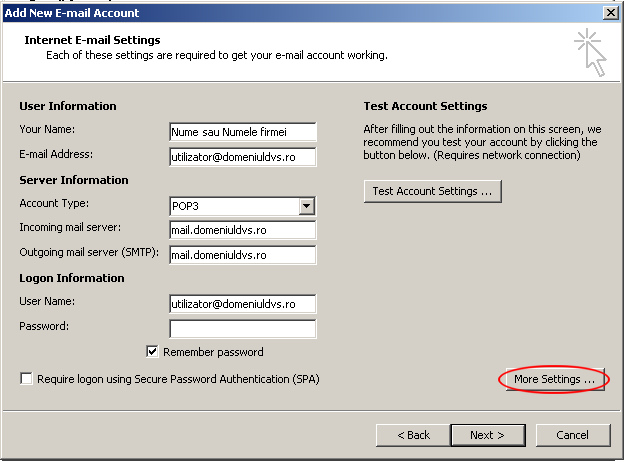Click the "Test Account Settings" heading text
The width and height of the screenshot is (625, 462).
(425, 106)
